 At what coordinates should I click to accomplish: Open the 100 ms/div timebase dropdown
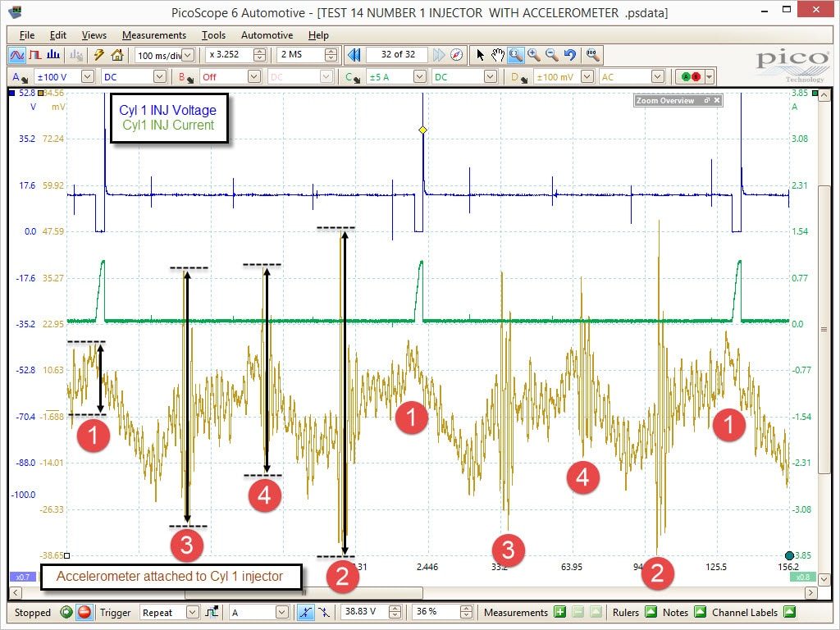click(x=188, y=55)
